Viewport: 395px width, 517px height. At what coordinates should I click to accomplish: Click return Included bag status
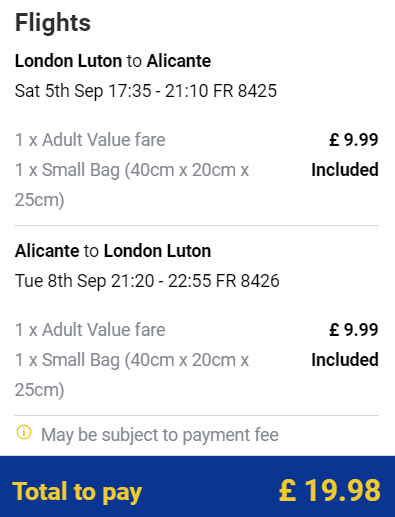[x=345, y=360]
